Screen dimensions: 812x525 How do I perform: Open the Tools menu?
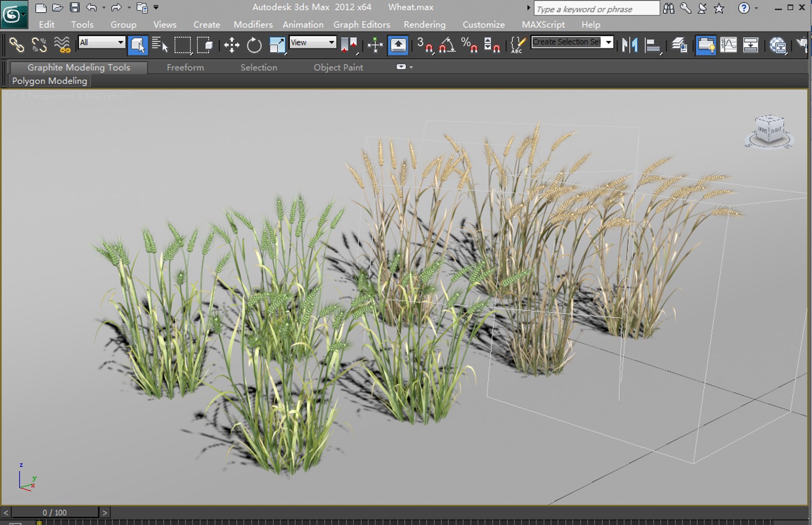point(82,24)
